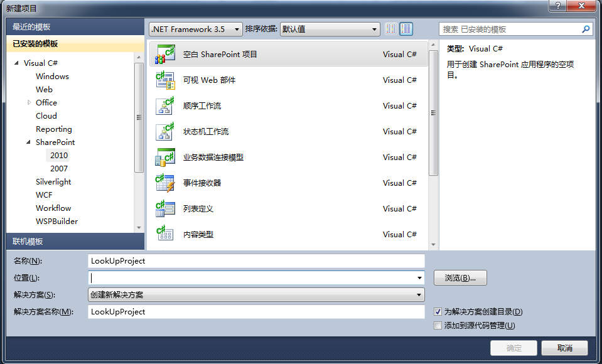Click the 取消 button

565,348
